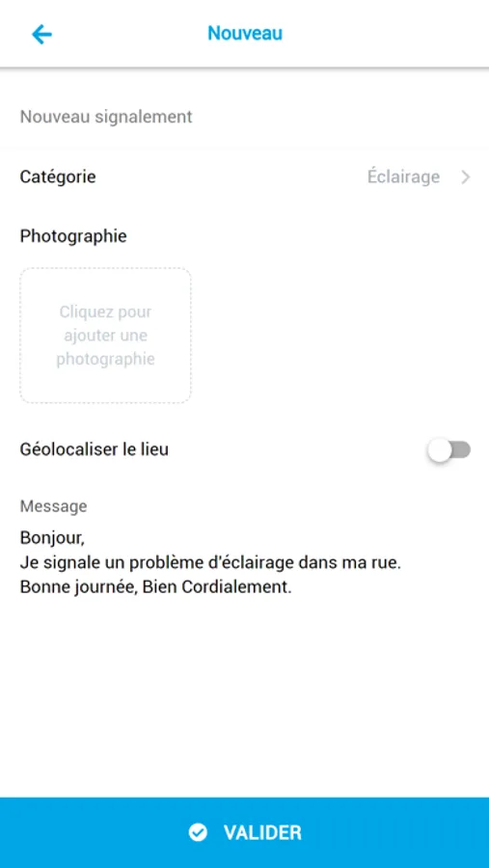Open the Éclairage category selection

pyautogui.click(x=403, y=177)
